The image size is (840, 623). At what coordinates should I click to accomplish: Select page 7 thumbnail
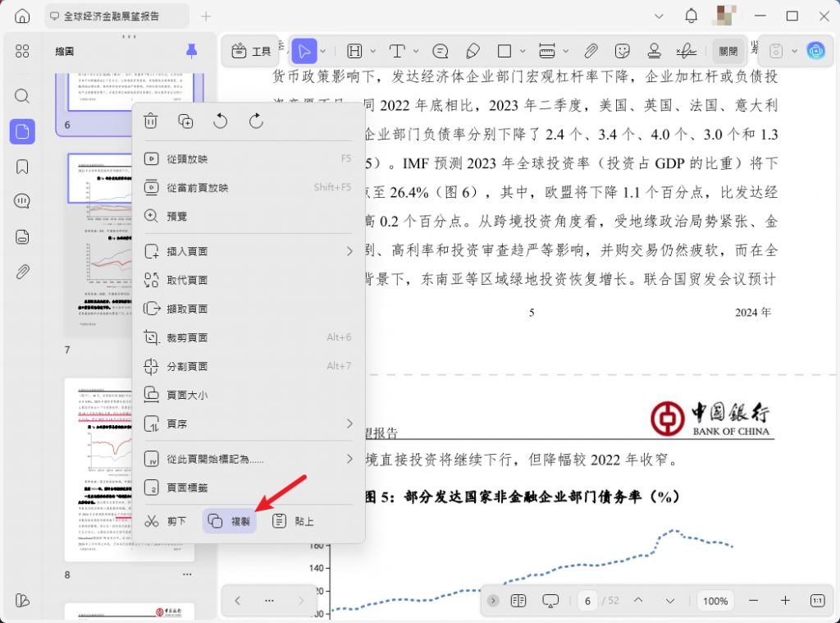pyautogui.click(x=98, y=245)
